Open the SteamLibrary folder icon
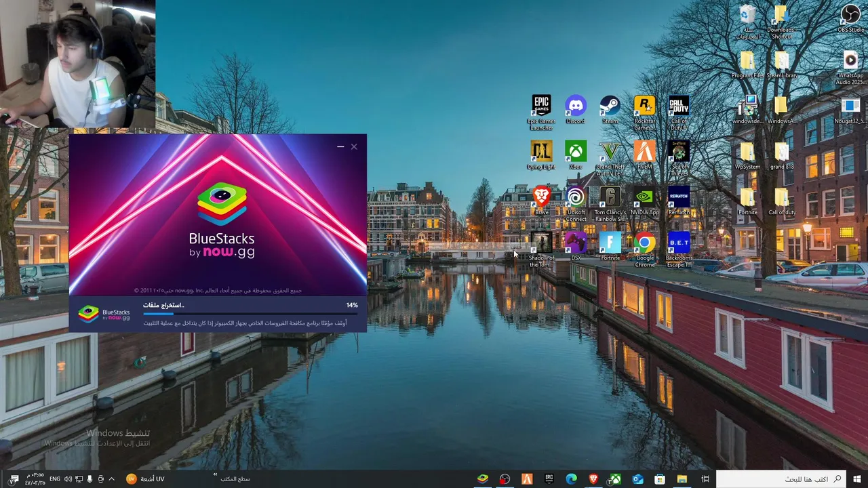 tap(781, 64)
